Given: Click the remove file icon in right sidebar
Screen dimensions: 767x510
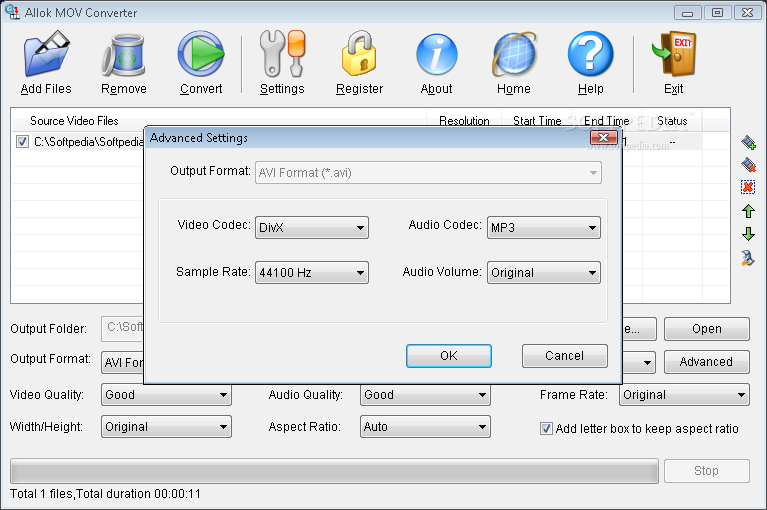Looking at the screenshot, I should [x=748, y=165].
